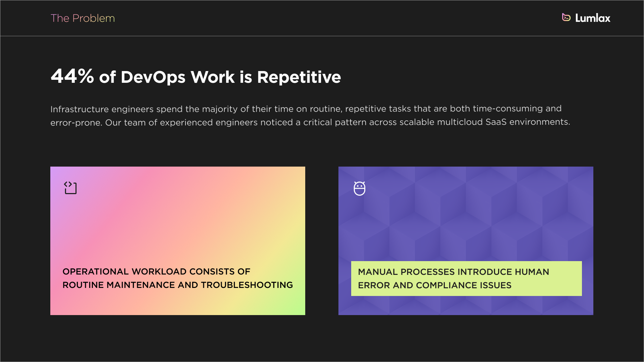Click the word 'Repetitive' in the headline

[299, 77]
